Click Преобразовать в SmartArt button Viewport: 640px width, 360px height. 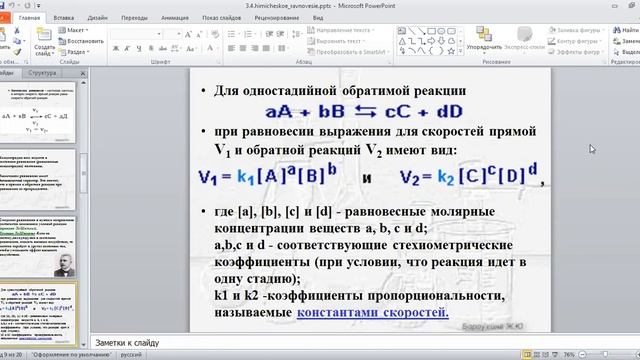348,52
